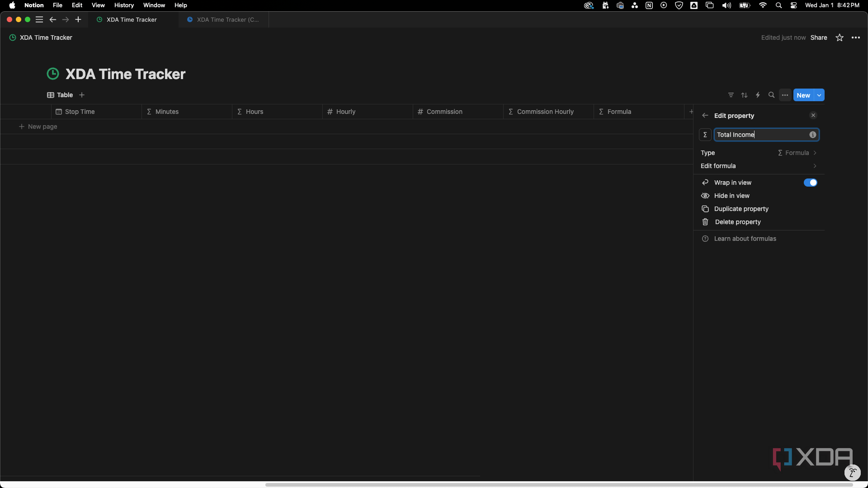Open the filter icon in database toolbar
868x488 pixels.
pyautogui.click(x=731, y=95)
